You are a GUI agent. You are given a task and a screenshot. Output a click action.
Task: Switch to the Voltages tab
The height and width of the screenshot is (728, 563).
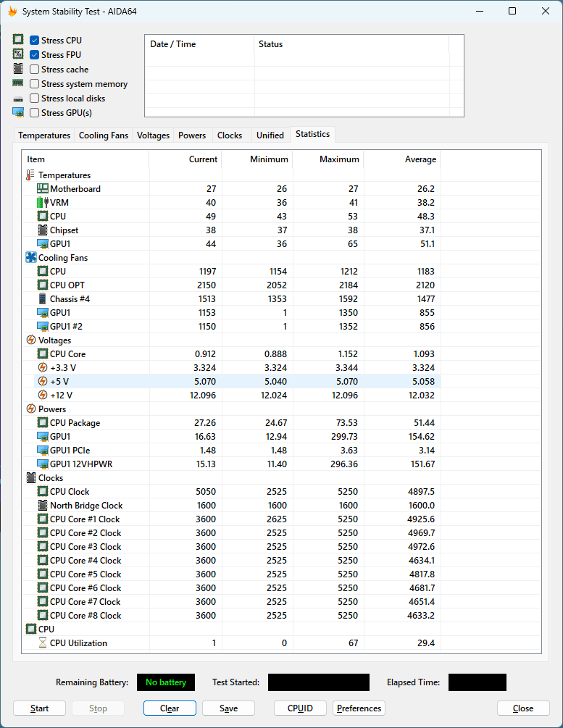pyautogui.click(x=153, y=135)
